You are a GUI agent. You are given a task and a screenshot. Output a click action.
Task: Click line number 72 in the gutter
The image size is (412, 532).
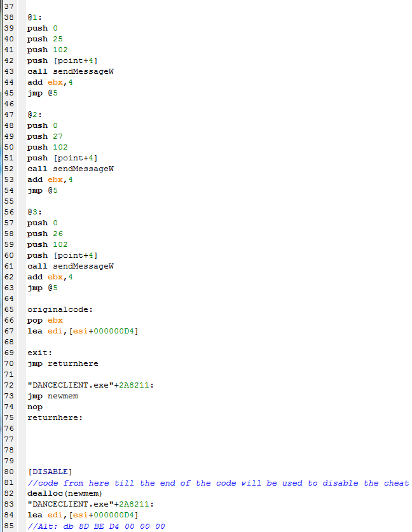pyautogui.click(x=8, y=385)
